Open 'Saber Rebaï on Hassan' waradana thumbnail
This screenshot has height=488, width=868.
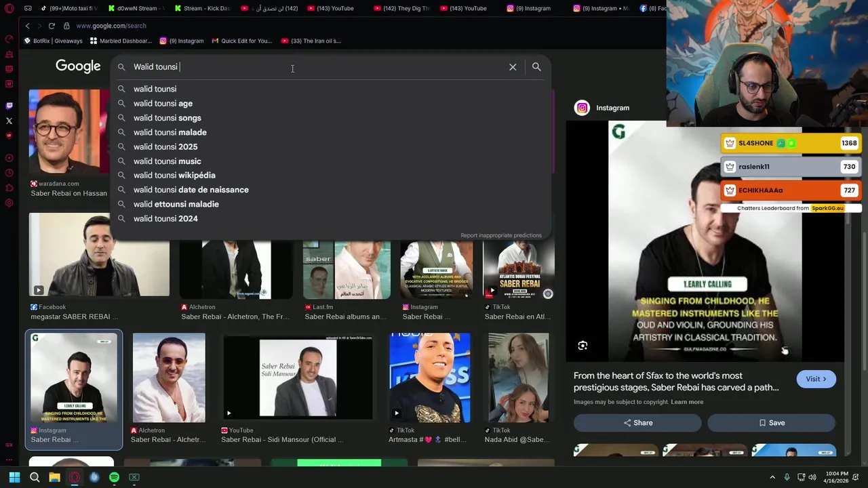[68, 133]
